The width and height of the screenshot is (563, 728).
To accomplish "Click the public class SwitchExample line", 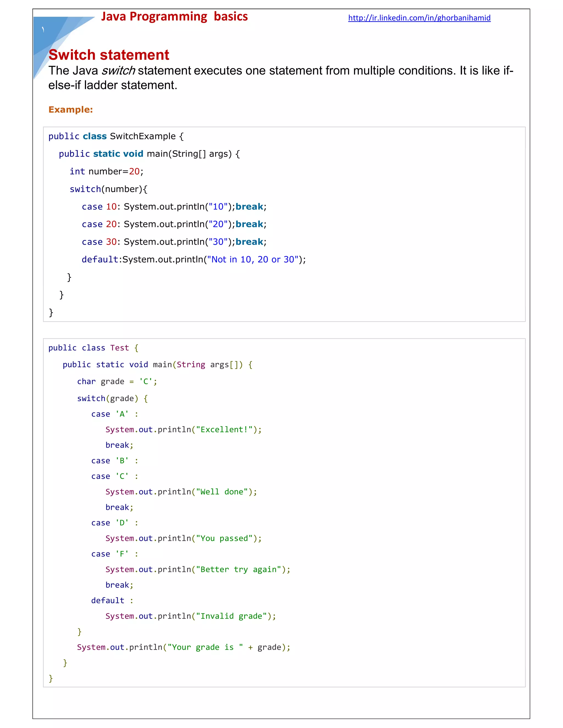I will [x=116, y=136].
